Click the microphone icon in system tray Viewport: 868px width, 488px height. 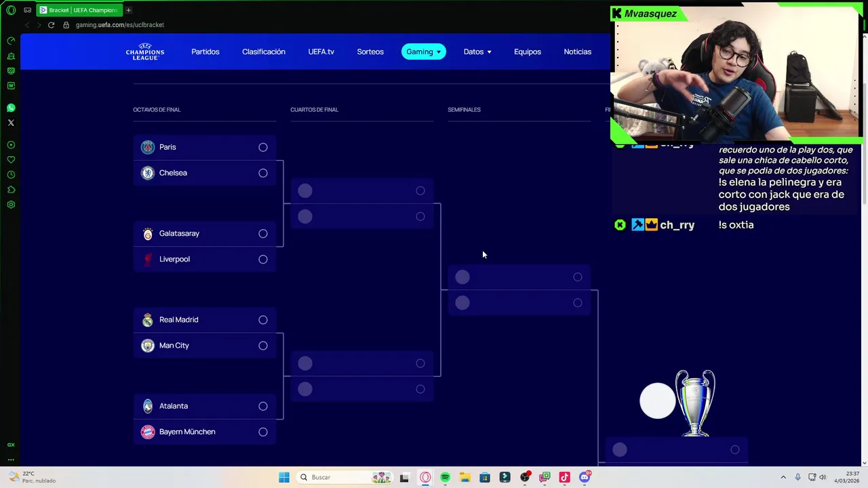798,477
